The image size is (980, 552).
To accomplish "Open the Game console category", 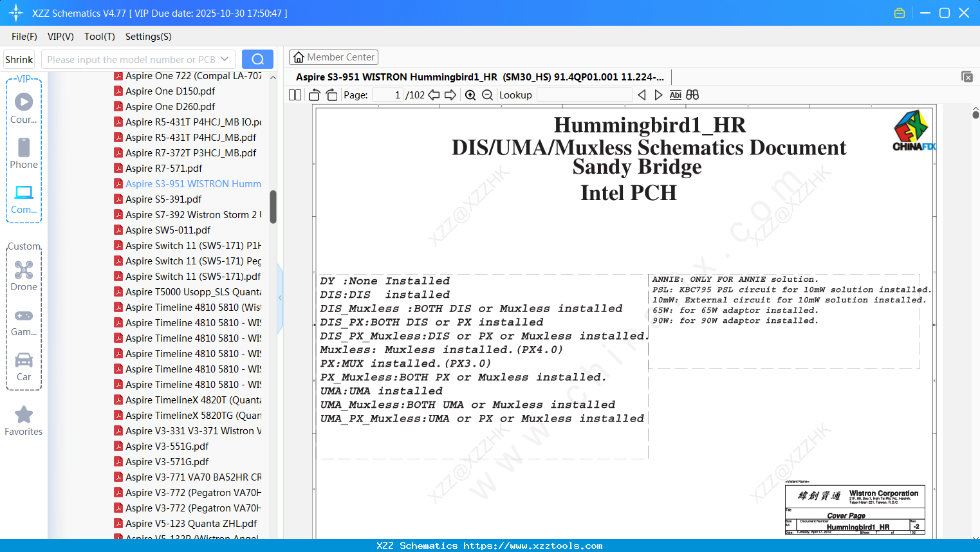I will [x=24, y=322].
